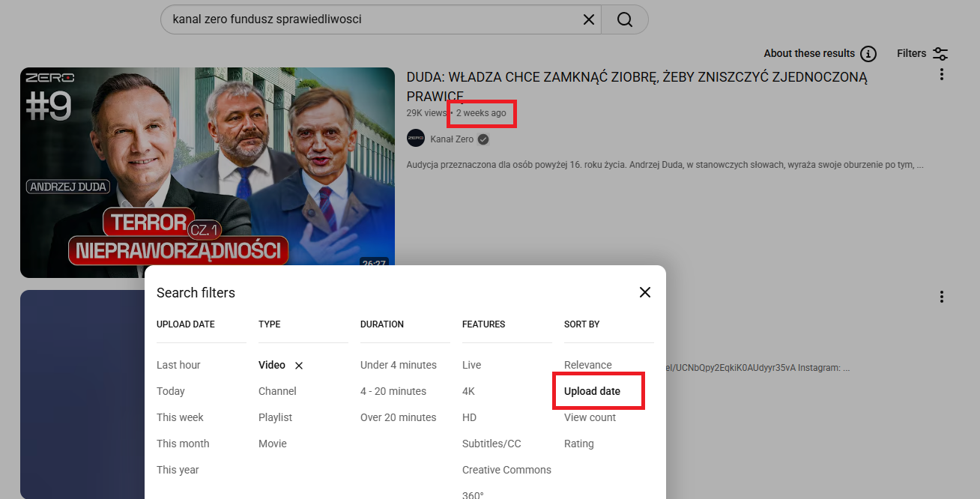Clear the search box with X icon
The height and width of the screenshot is (499, 980).
(x=589, y=19)
